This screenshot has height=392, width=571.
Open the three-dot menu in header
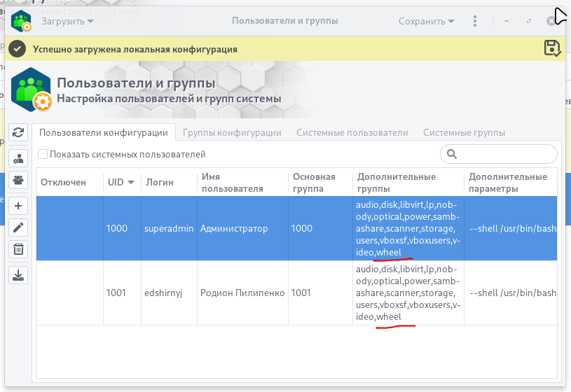(476, 21)
